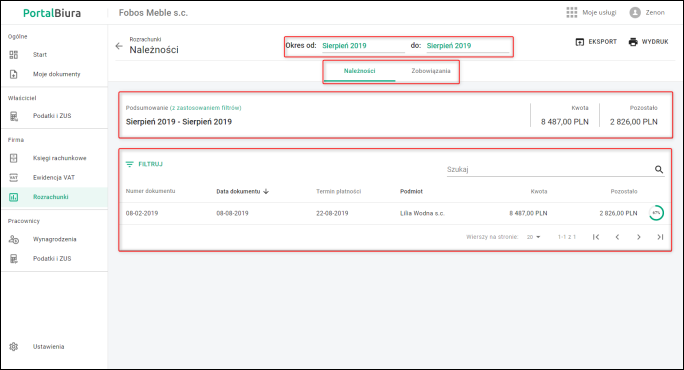
Task: Open Księgi rachunkowe menu item
Action: click(60, 158)
